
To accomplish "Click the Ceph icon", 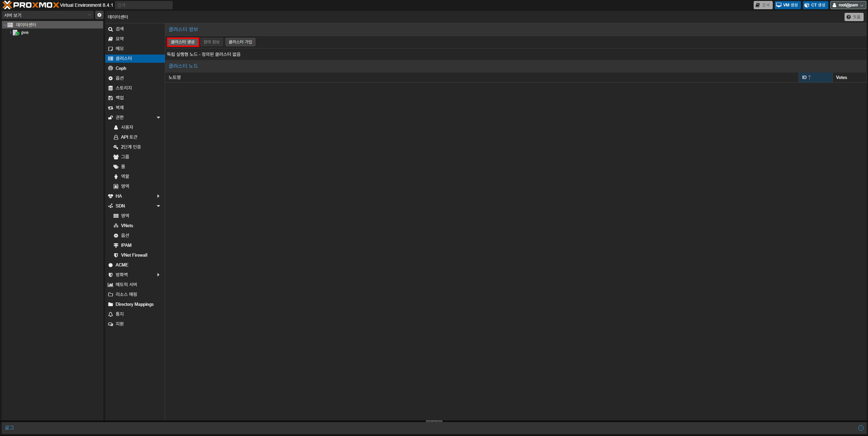I will [110, 68].
